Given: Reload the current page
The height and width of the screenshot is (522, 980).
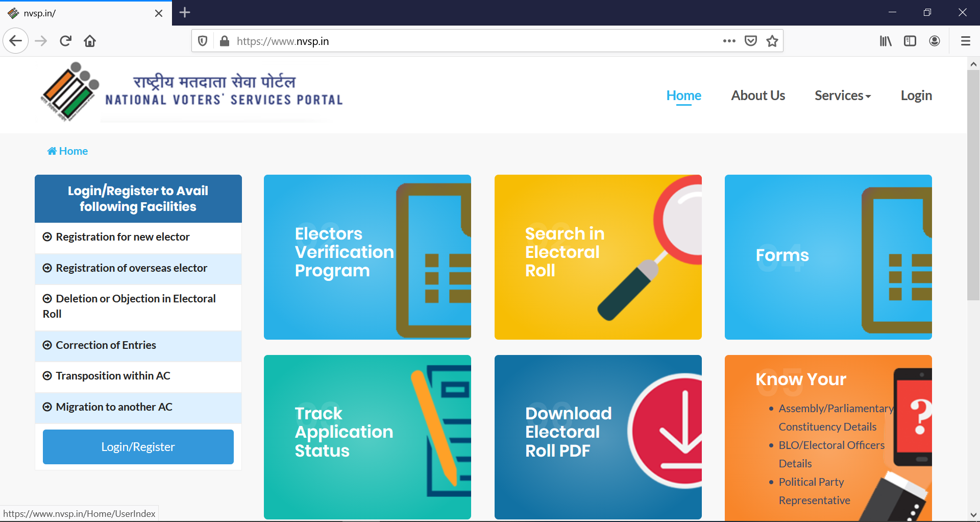Looking at the screenshot, I should (65, 41).
